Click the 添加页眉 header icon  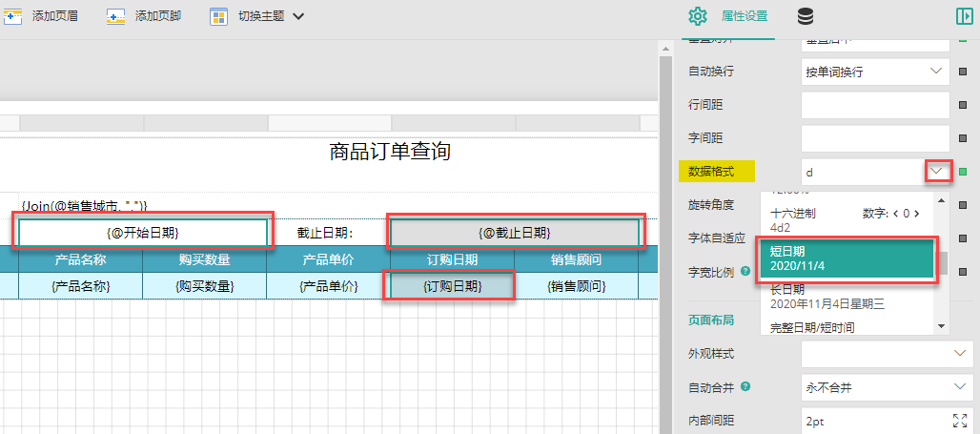click(13, 15)
